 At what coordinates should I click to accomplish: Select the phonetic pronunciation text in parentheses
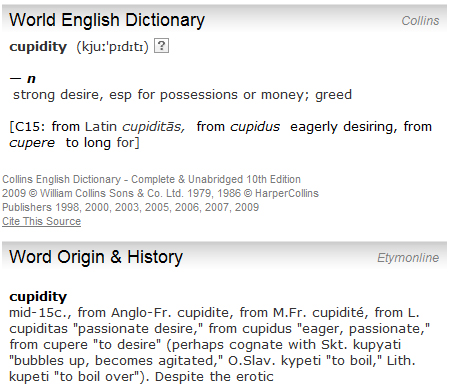click(x=112, y=47)
